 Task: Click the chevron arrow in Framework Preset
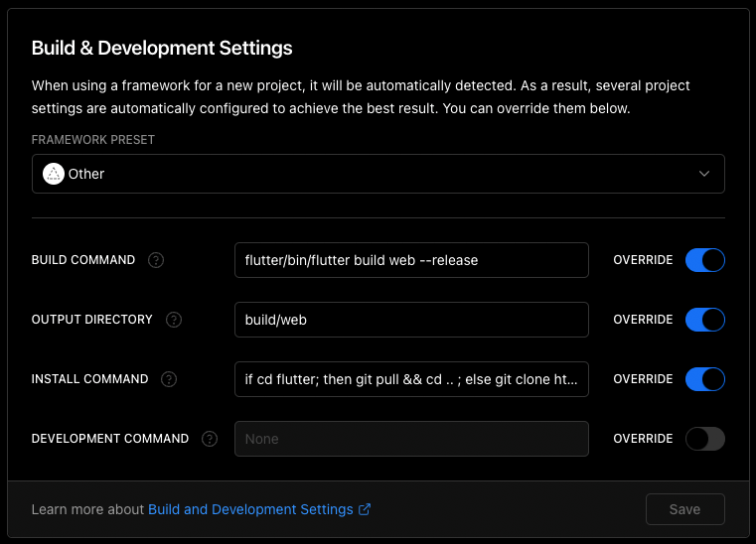[x=704, y=174]
